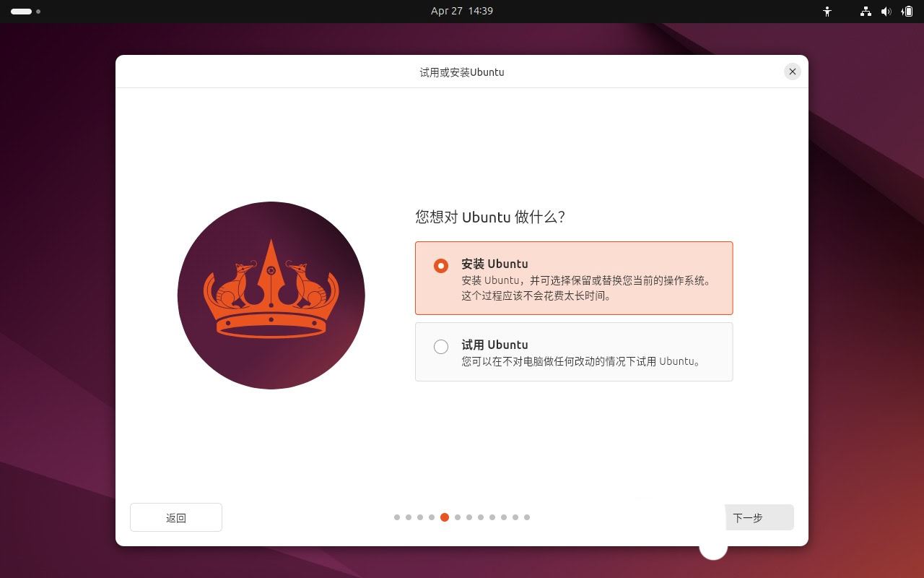This screenshot has width=924, height=578.
Task: Click the first gray page indicator dot
Action: [397, 517]
